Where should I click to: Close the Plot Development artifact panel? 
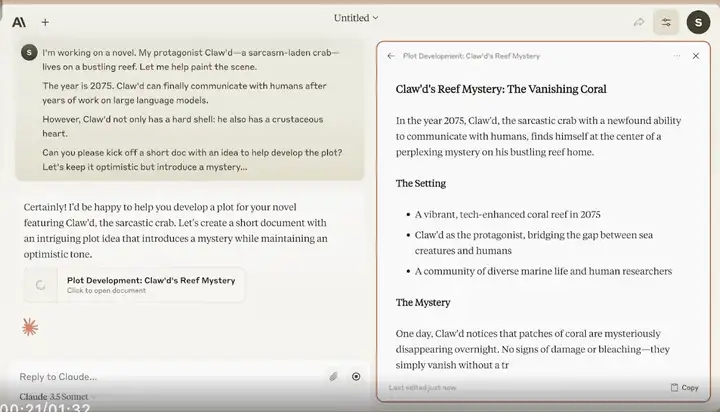(x=696, y=56)
